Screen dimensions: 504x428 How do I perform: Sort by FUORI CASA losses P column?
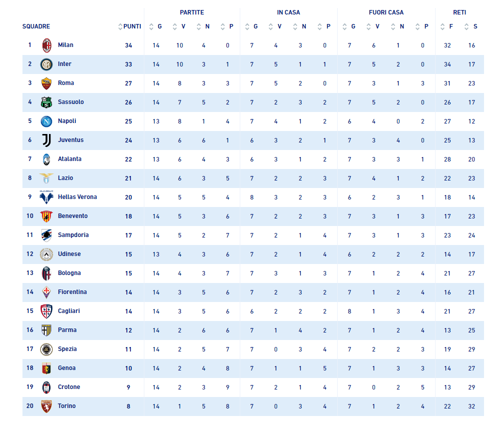418,26
